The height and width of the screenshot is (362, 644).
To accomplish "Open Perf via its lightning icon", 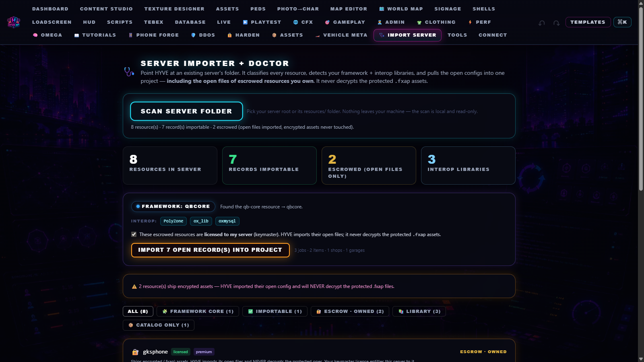I will tap(470, 22).
